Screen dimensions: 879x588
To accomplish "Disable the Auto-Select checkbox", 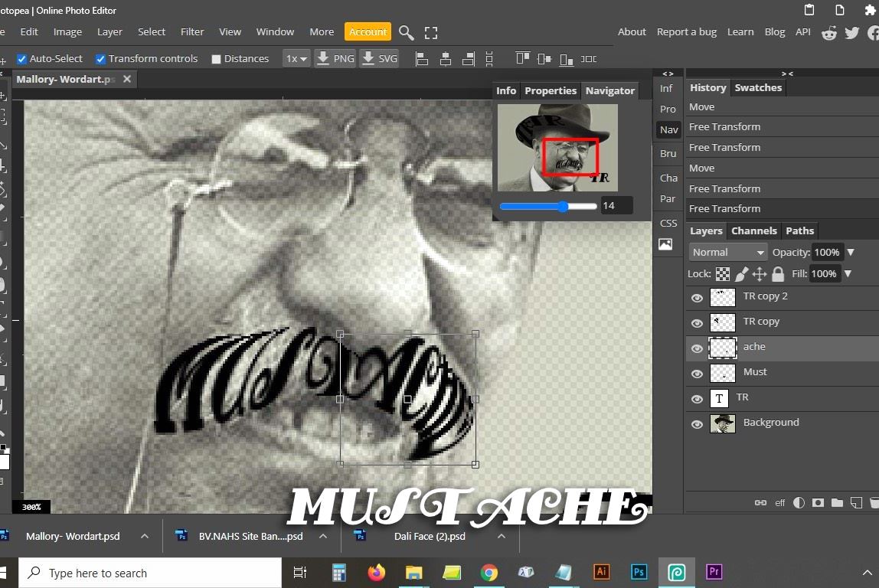I will (21, 59).
